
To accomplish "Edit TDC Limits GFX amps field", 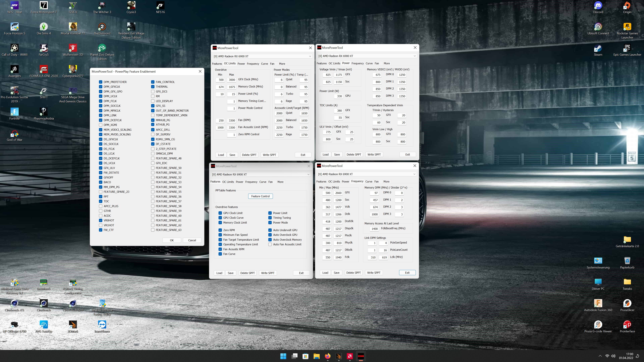I will coord(338,110).
